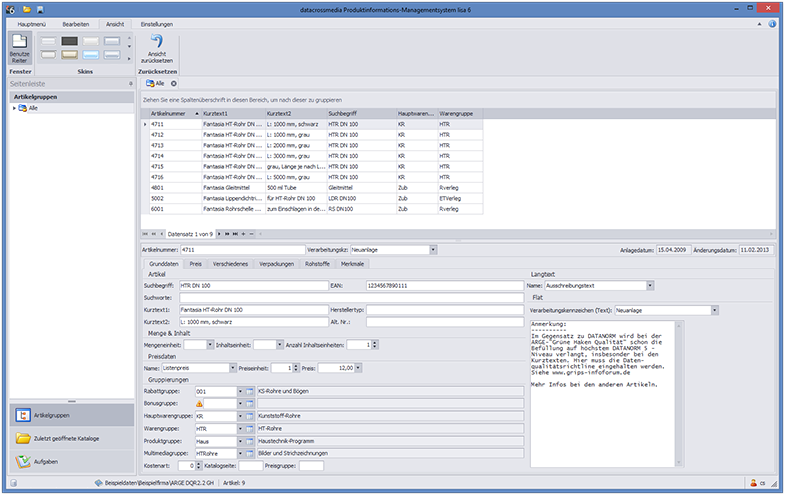Expand the Skins gallery dropdown arrow
This screenshot has width=785, height=495.
129,59
